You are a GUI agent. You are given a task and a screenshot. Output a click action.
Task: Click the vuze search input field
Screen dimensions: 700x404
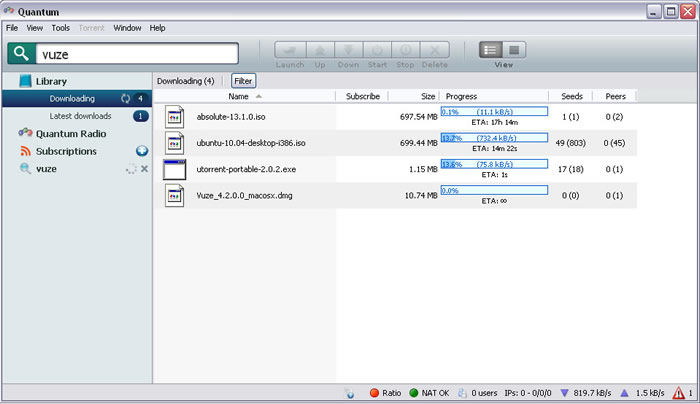(x=137, y=54)
